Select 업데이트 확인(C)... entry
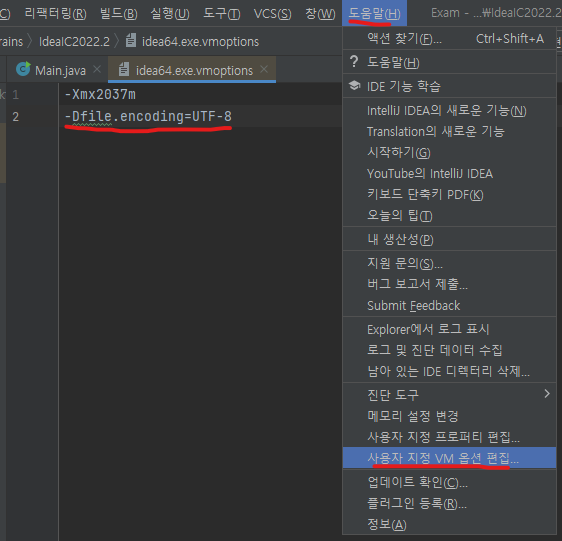 (x=449, y=482)
